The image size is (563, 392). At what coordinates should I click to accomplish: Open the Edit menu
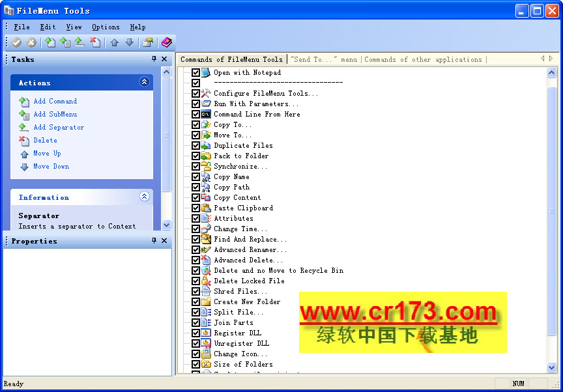point(48,27)
